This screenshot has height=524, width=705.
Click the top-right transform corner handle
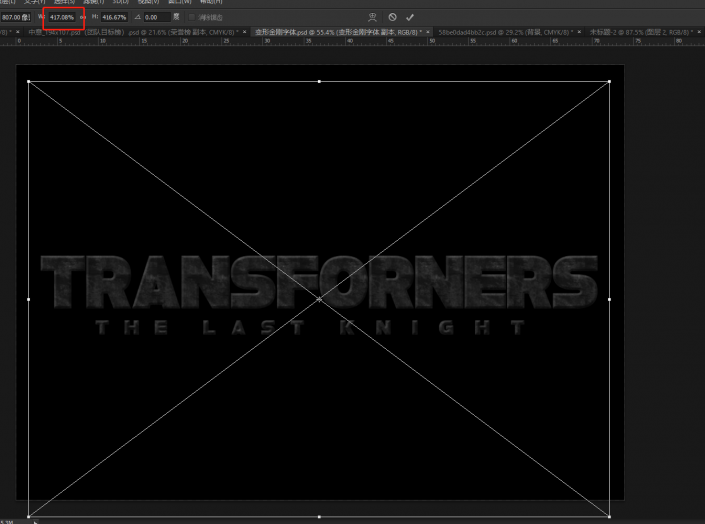(609, 81)
